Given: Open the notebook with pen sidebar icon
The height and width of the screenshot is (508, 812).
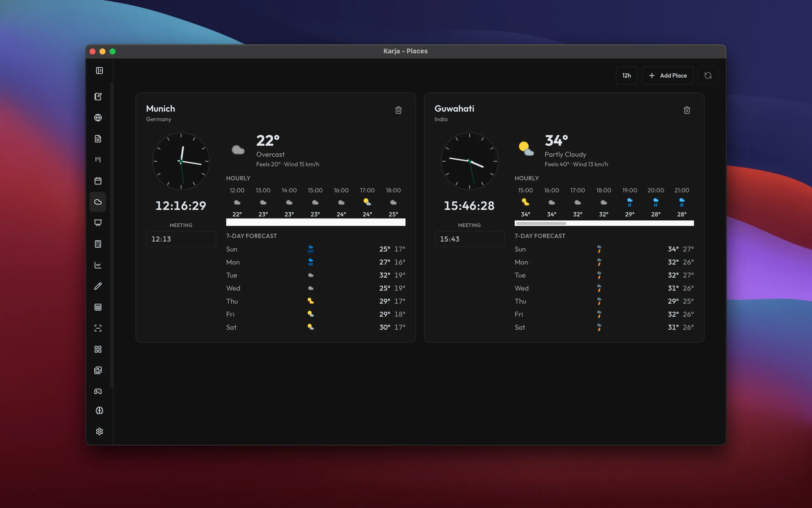Looking at the screenshot, I should (98, 97).
